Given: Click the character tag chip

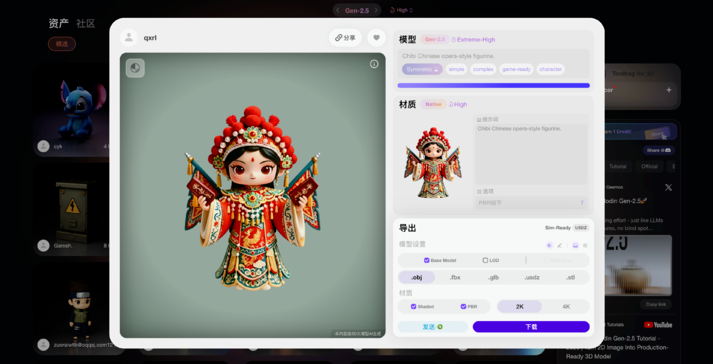Looking at the screenshot, I should pyautogui.click(x=551, y=69).
